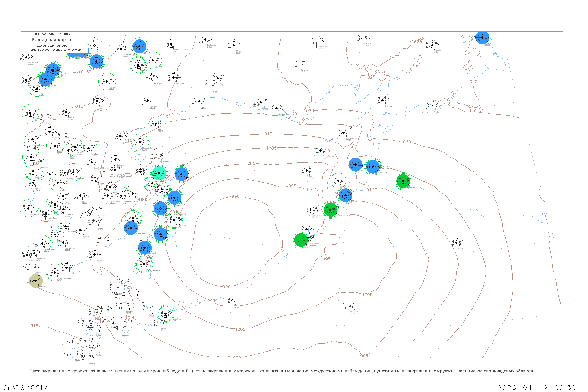Click the 12/04/2026 06 UTC date label
Screen dimensions: 588x392
coord(52,45)
